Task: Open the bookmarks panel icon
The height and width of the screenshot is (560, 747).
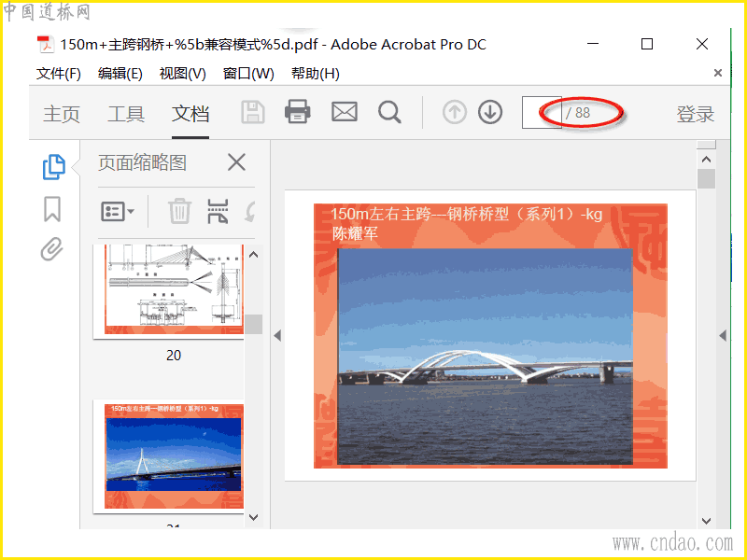Action: point(52,209)
